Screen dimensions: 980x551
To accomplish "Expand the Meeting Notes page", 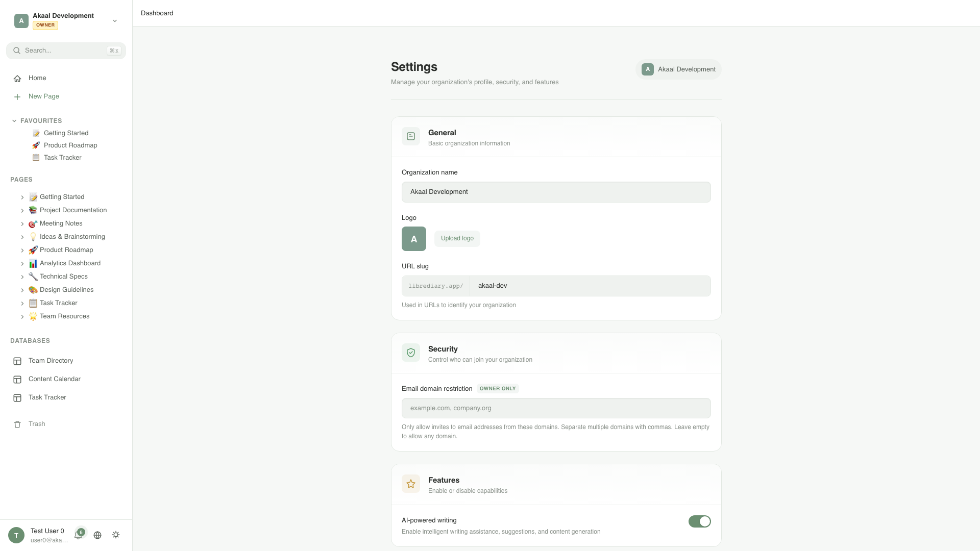I will click(x=22, y=223).
